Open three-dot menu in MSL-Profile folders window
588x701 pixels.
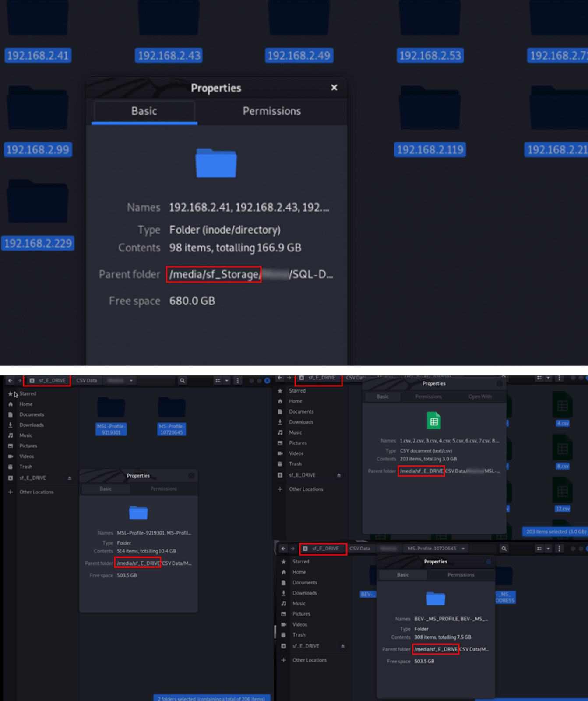point(238,381)
